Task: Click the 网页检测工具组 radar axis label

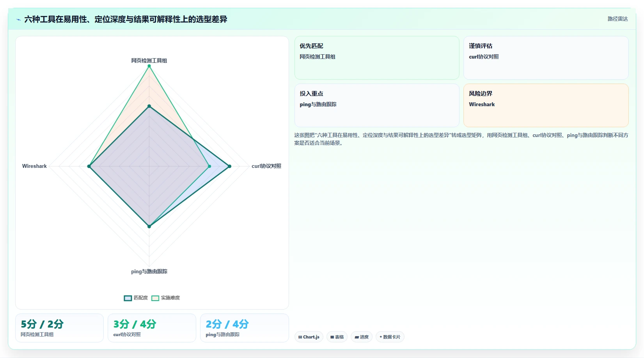Action: coord(149,61)
